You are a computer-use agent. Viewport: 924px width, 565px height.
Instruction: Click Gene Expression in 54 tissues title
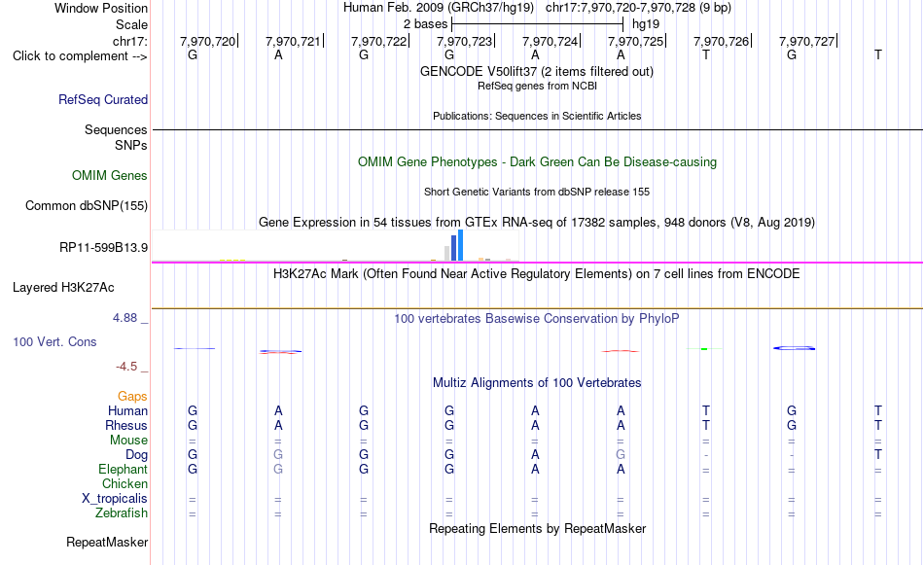tap(537, 223)
